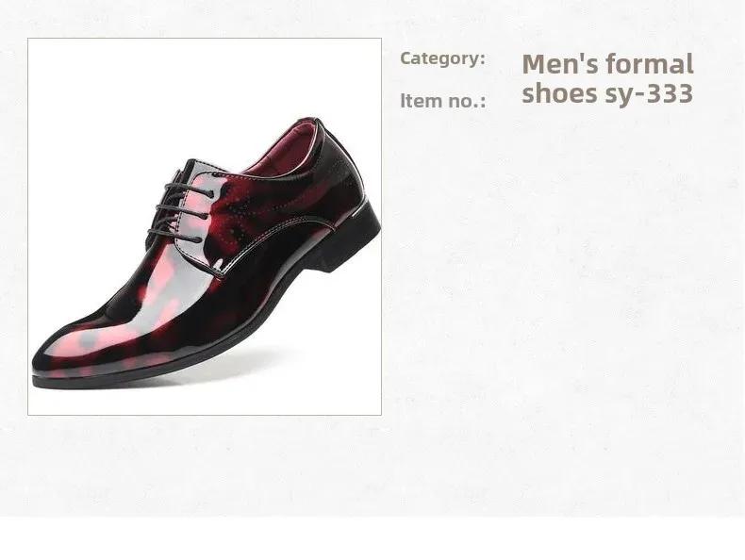Click the "sy-333" code in the title
The width and height of the screenshot is (745, 560).
click(x=649, y=93)
